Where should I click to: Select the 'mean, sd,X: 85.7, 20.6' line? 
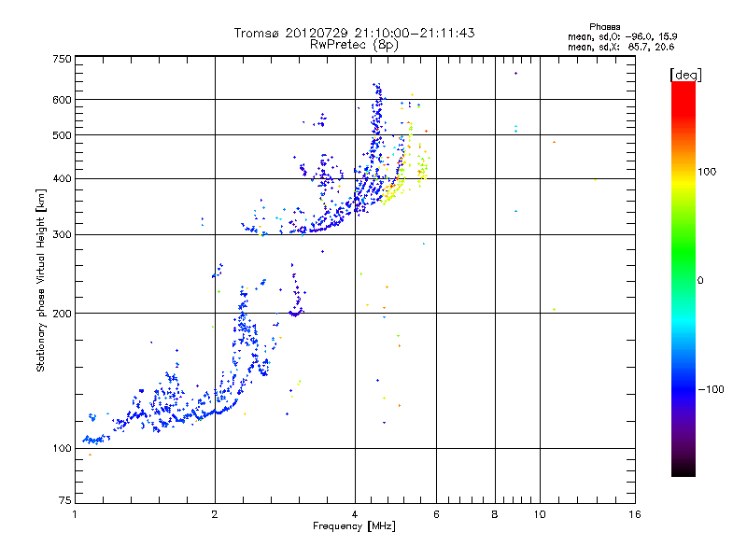tap(621, 47)
